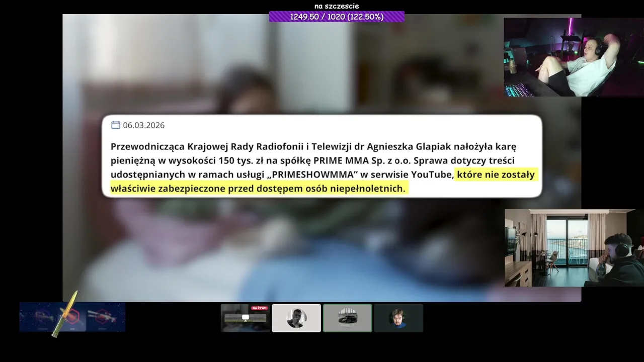Select the NA ŻYWO screen-share thumbnail
644x362 pixels.
coord(246,318)
